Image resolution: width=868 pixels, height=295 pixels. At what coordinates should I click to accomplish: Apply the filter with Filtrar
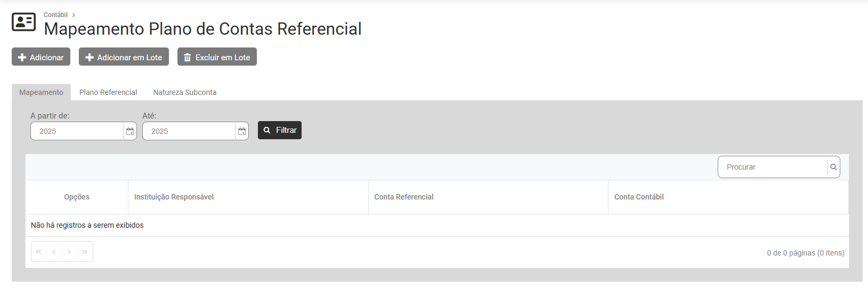pos(280,130)
